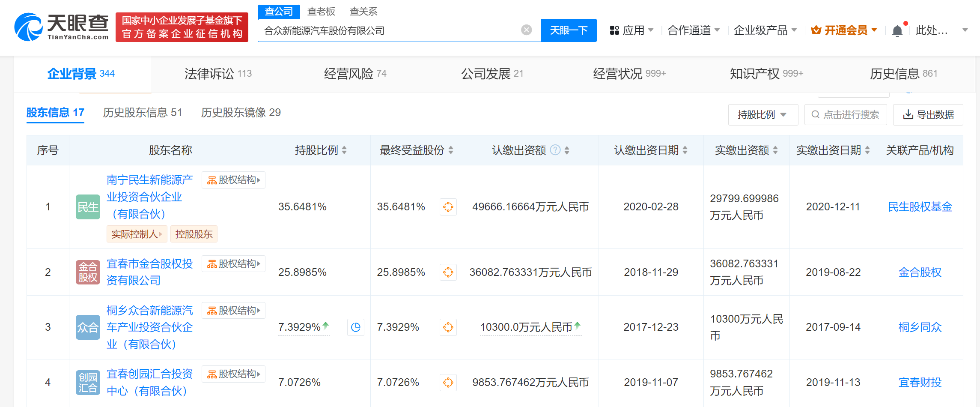Open beneficiary share chart for row 1
980x407 pixels.
coord(448,207)
